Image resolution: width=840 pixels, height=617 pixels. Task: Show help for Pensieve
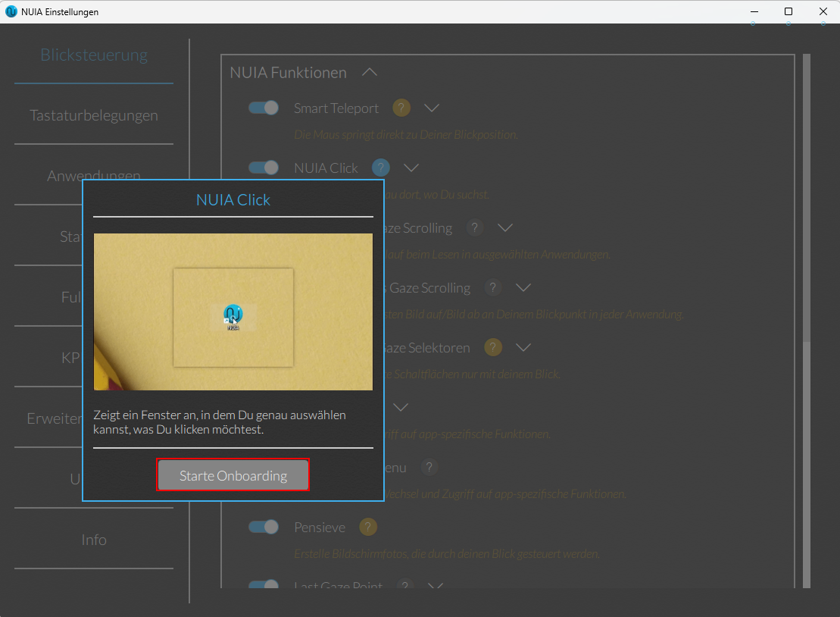[368, 527]
